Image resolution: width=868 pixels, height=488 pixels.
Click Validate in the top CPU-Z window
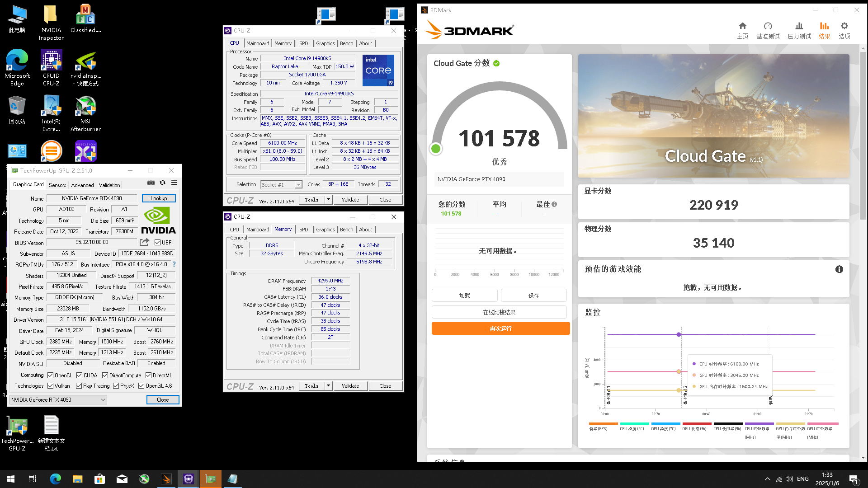point(350,200)
